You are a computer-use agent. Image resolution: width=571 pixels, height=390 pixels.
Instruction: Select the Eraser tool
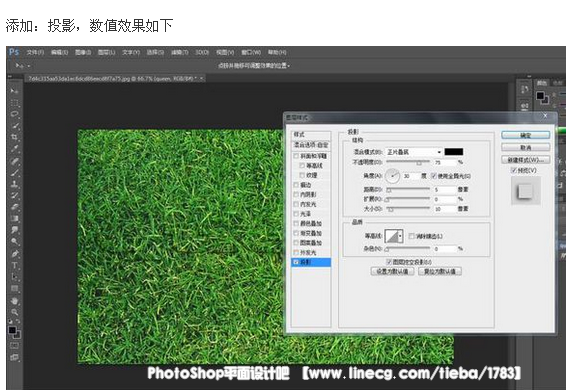click(x=14, y=207)
